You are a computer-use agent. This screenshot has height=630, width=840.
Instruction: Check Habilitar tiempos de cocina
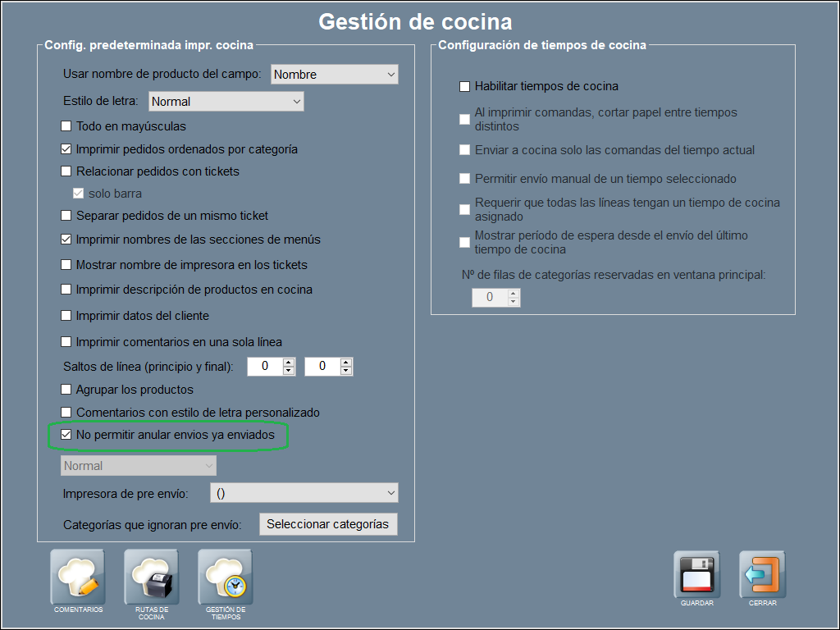[465, 86]
